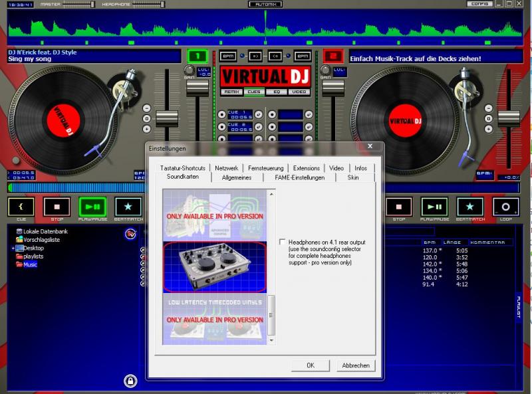Click the left deck Beatmatch star button
Screen dimensions: 532x394
pos(128,207)
